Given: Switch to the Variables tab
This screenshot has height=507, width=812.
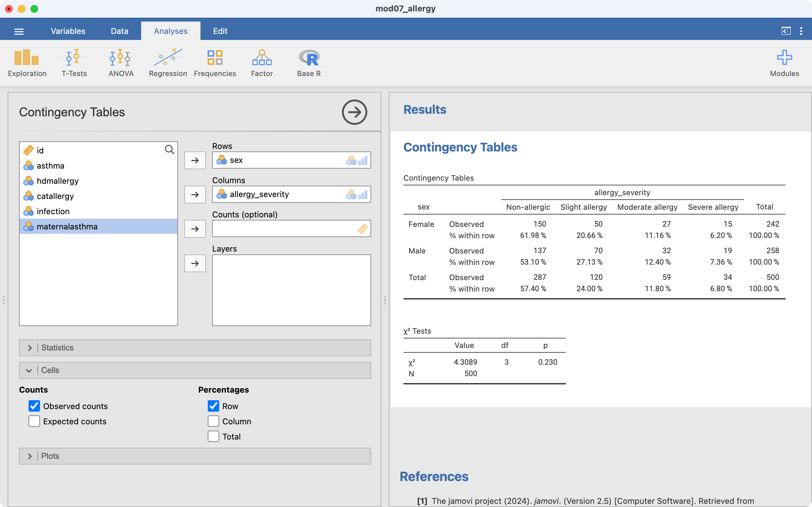Looking at the screenshot, I should (x=68, y=31).
